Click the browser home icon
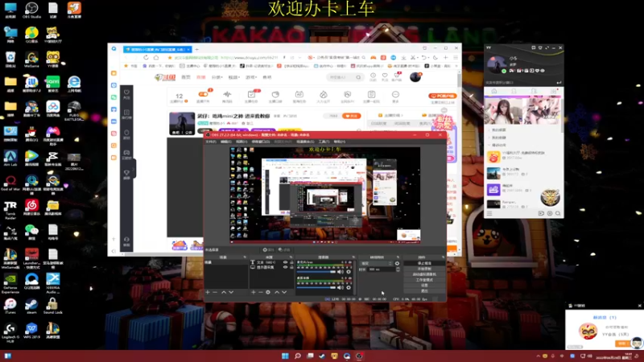 point(156,58)
